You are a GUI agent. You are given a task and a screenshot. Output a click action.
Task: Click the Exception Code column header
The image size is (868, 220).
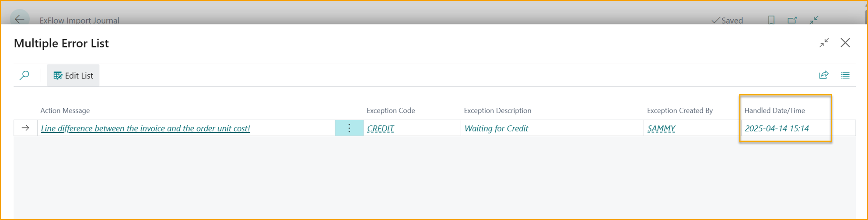point(391,110)
